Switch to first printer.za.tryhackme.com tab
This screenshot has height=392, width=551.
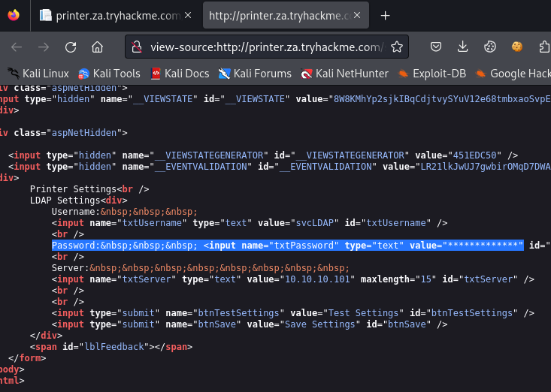click(x=115, y=16)
